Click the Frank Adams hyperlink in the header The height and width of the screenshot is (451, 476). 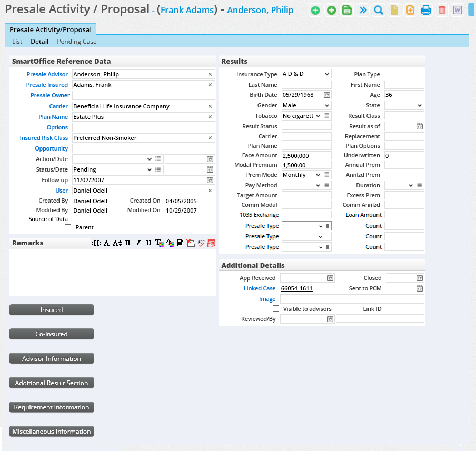[188, 9]
